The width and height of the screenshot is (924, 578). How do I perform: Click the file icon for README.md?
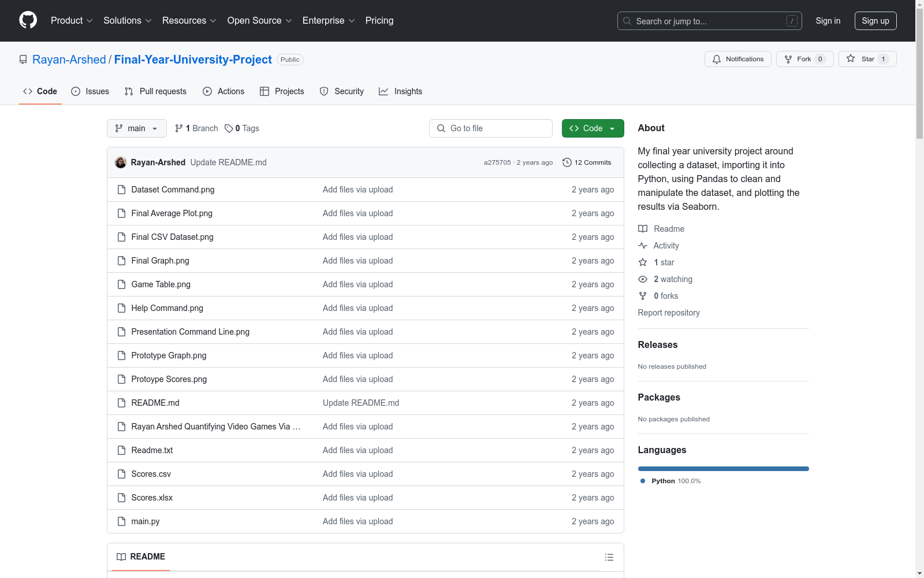121,403
